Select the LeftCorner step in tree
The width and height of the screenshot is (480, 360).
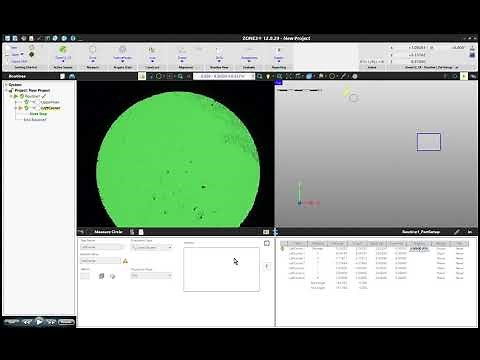50,108
